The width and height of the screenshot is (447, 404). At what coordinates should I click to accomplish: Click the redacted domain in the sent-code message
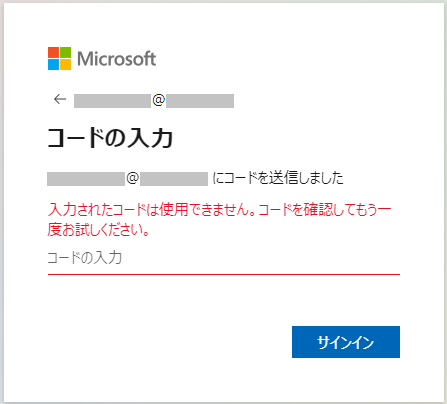(x=174, y=179)
